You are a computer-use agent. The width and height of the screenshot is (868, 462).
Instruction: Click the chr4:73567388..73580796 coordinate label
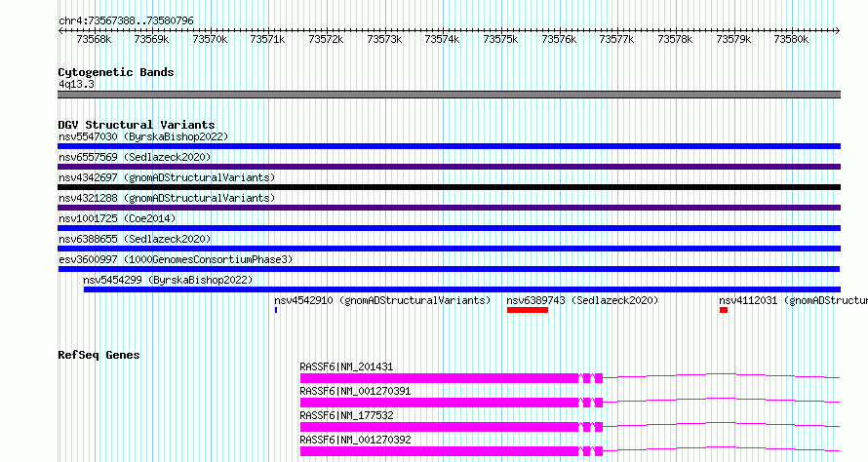click(x=126, y=20)
